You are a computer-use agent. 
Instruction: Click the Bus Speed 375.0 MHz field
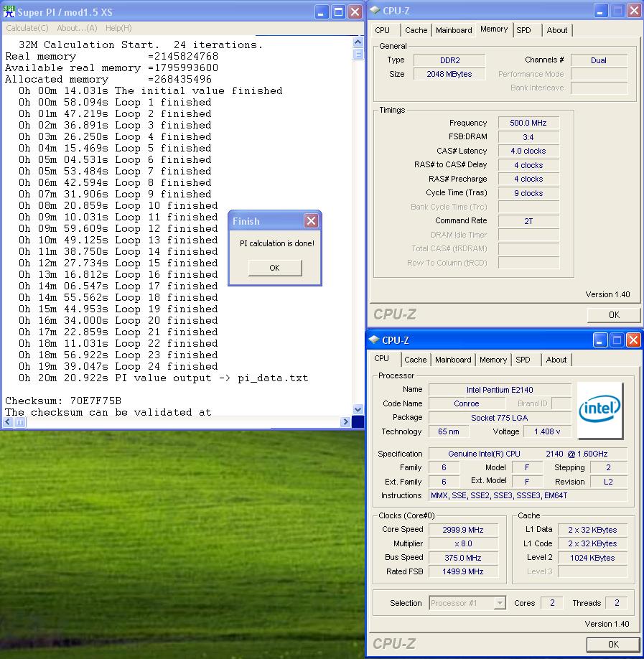463,558
